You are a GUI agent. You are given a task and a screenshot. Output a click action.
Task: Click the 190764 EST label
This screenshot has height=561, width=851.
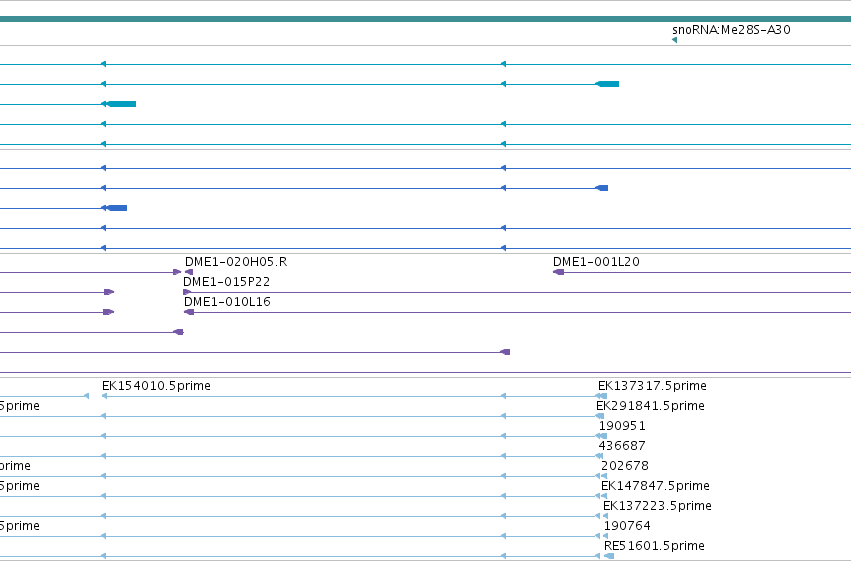627,526
